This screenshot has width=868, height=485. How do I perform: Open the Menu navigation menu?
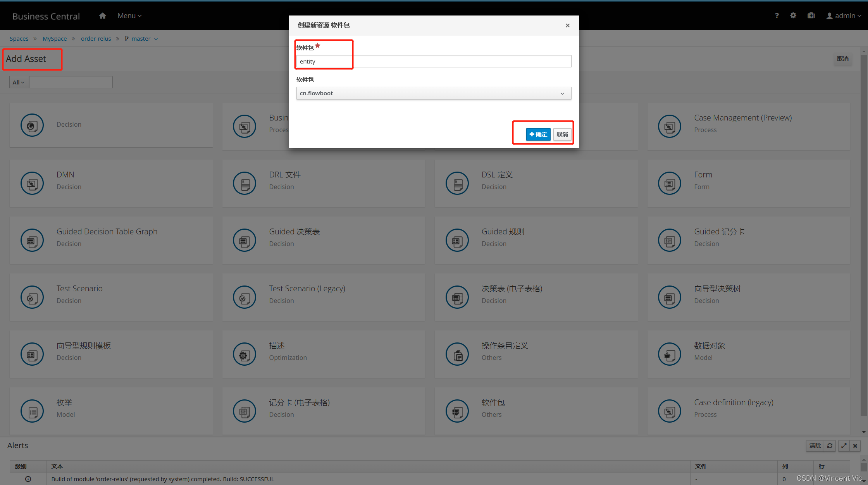tap(129, 16)
